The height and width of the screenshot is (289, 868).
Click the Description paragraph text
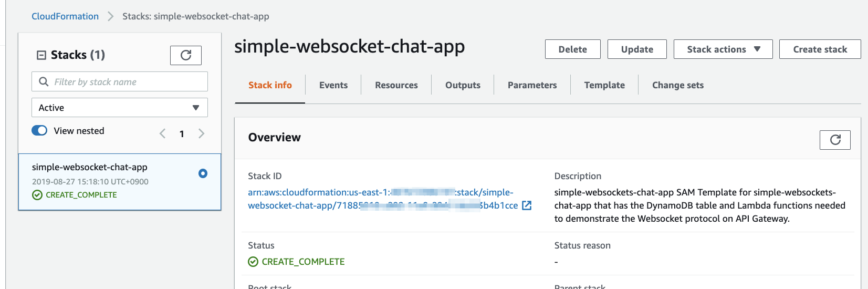coord(699,205)
